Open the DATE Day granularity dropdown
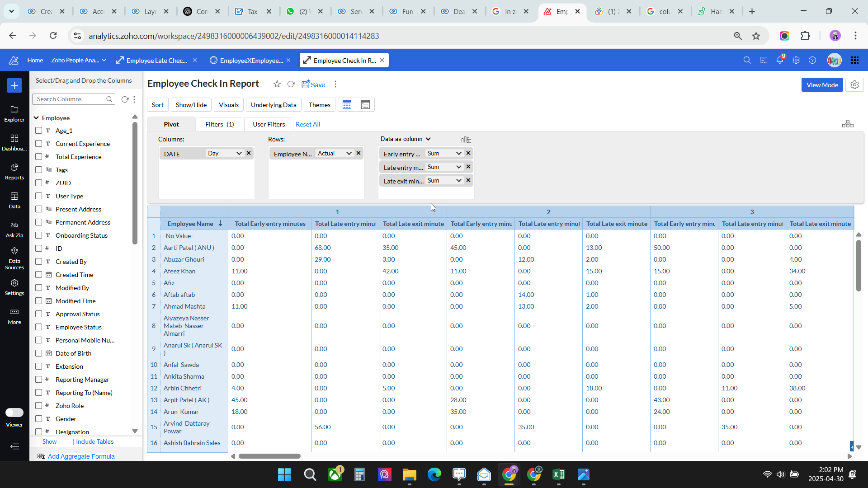The image size is (868, 488). (x=225, y=154)
